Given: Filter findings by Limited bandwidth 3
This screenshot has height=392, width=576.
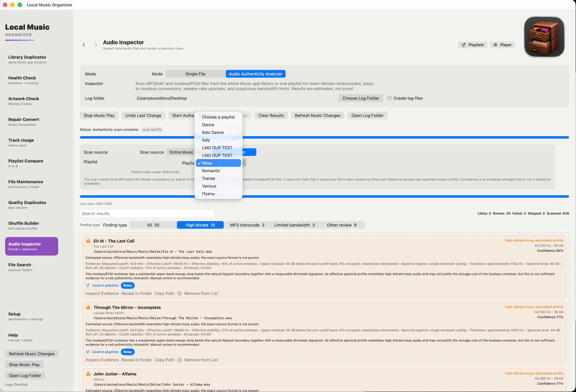Looking at the screenshot, I should 294,225.
